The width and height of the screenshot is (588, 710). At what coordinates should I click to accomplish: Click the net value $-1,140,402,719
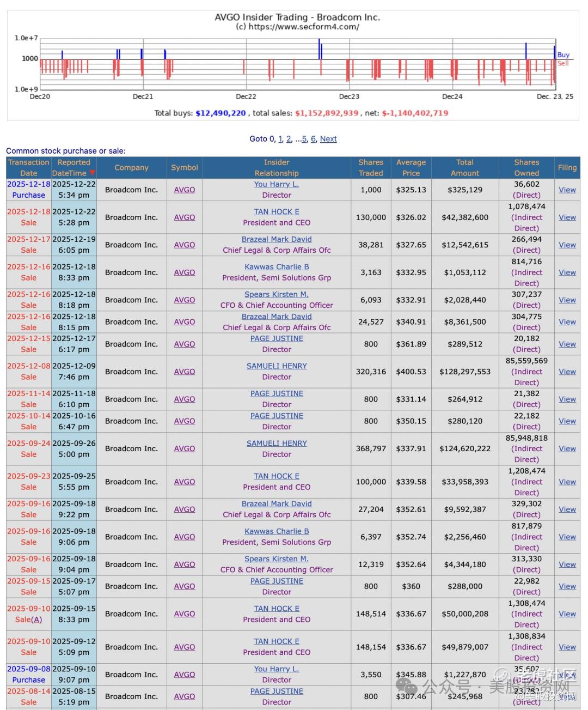click(x=415, y=113)
